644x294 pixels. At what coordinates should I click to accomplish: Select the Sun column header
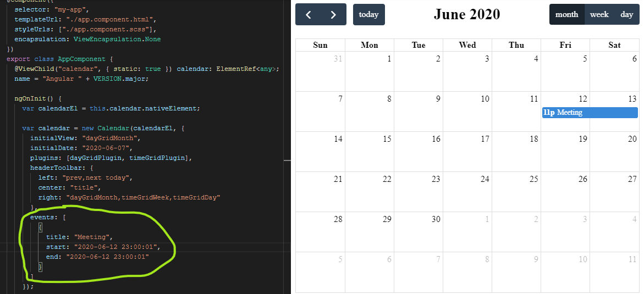(321, 45)
